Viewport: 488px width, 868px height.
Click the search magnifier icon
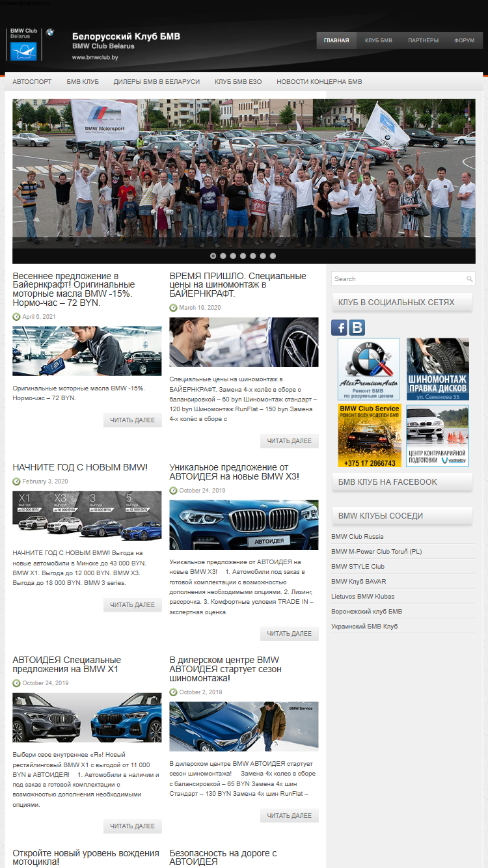(469, 278)
